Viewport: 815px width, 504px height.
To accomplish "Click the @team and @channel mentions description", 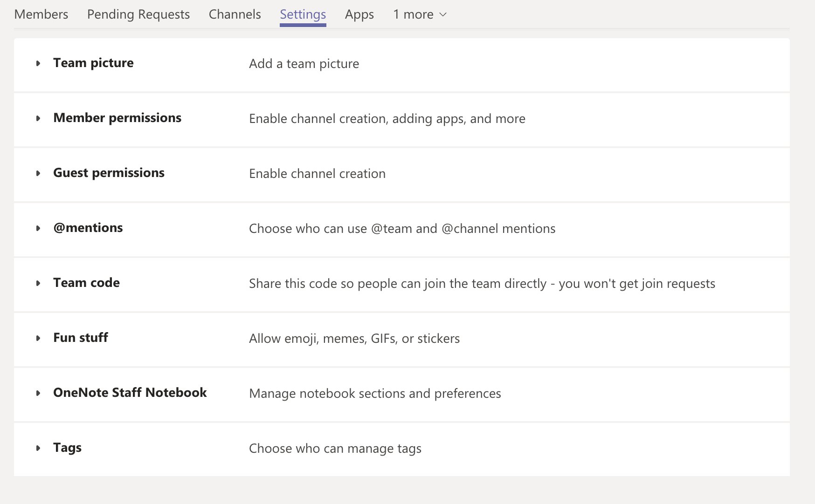I will [x=402, y=229].
